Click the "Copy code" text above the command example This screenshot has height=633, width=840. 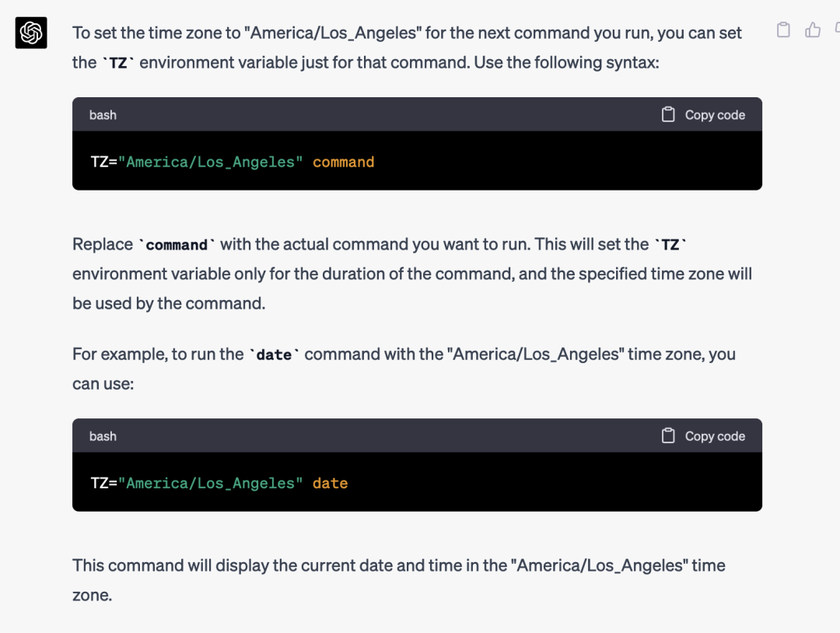[x=715, y=115]
